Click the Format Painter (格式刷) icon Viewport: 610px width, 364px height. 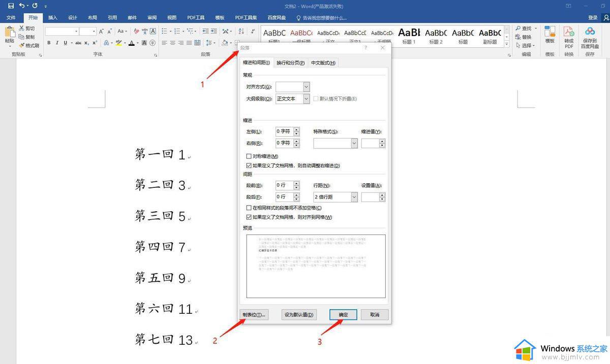[21, 45]
